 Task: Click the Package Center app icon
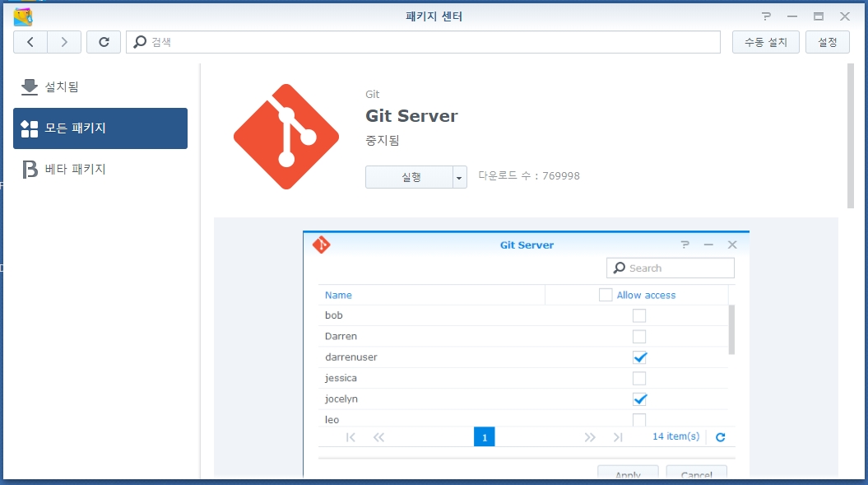point(23,16)
